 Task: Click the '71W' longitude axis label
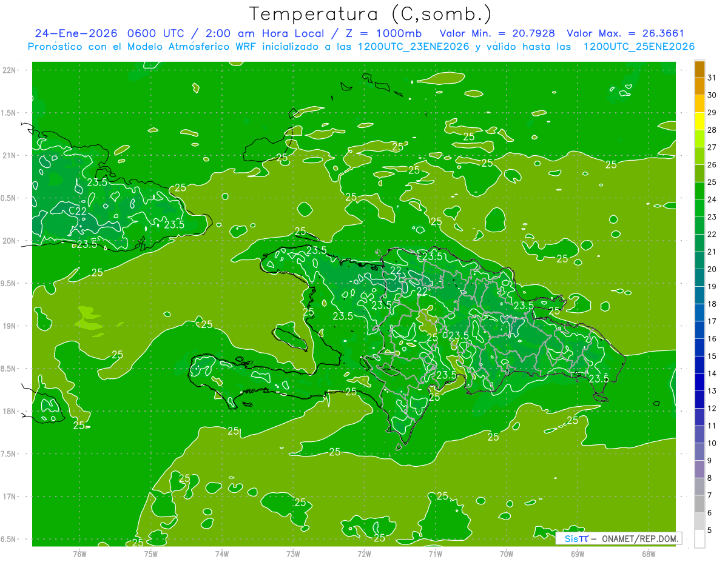(435, 554)
